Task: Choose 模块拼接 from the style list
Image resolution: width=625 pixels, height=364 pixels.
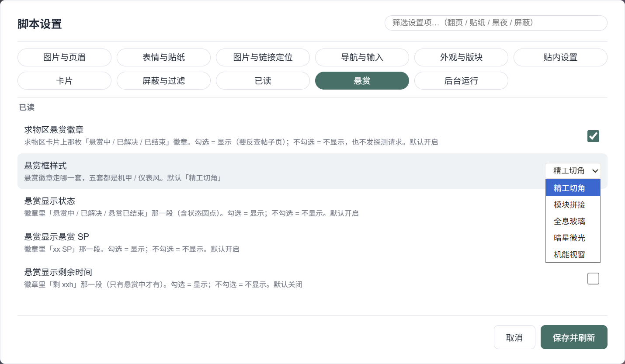Action: tap(573, 205)
